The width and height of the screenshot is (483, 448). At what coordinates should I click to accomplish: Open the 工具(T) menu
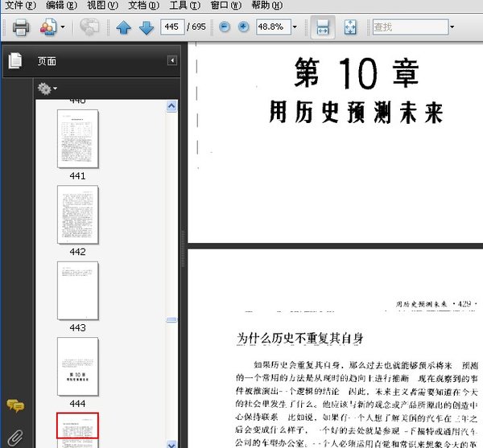tap(184, 6)
